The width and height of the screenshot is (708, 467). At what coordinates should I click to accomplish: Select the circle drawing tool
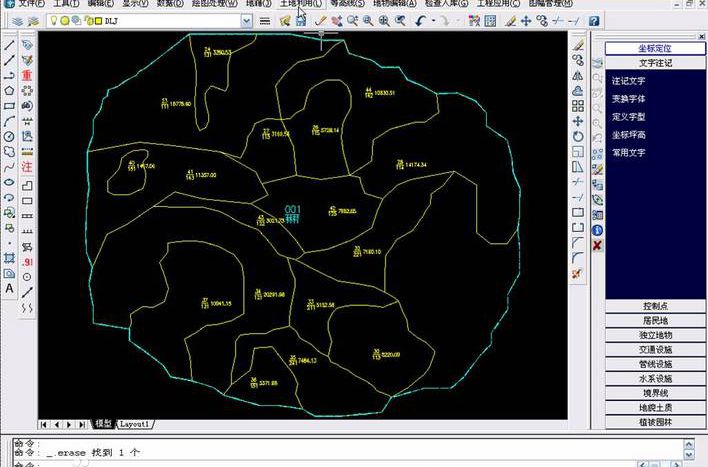[x=9, y=136]
